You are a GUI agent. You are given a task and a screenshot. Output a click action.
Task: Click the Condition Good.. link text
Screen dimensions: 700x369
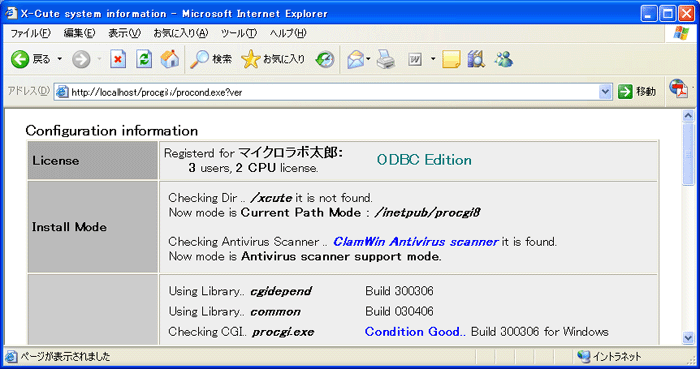[415, 332]
